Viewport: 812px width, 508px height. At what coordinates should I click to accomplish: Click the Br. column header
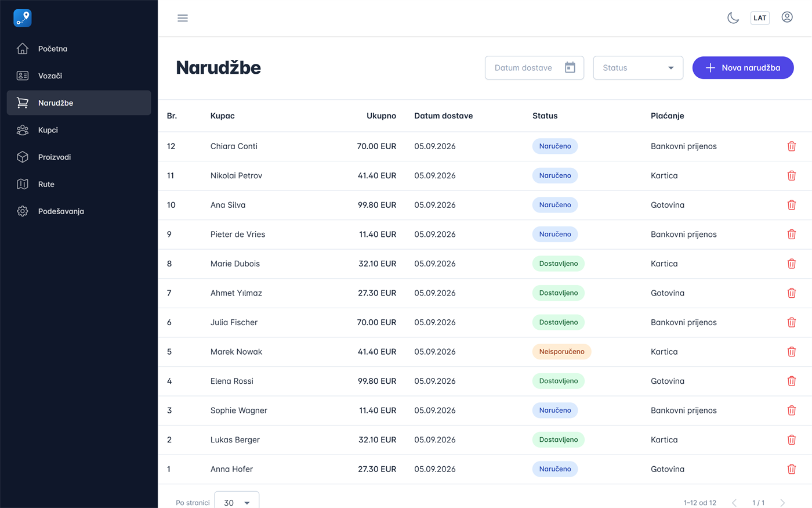172,116
